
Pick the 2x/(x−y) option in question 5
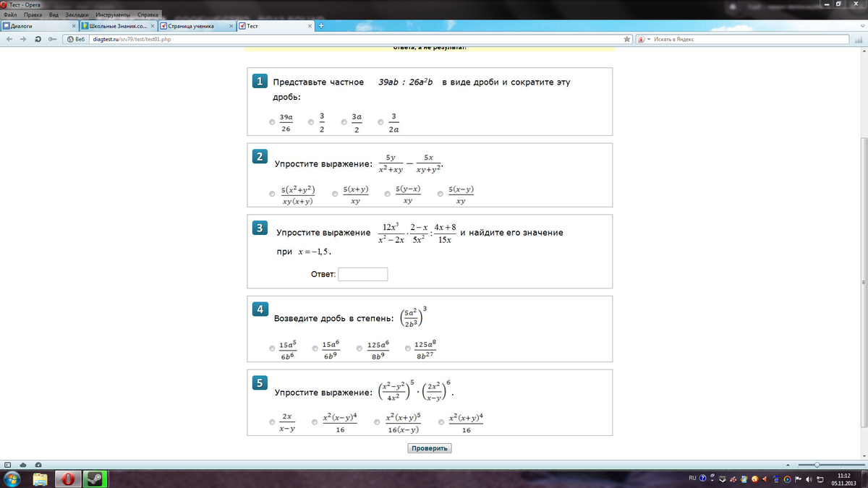point(272,422)
